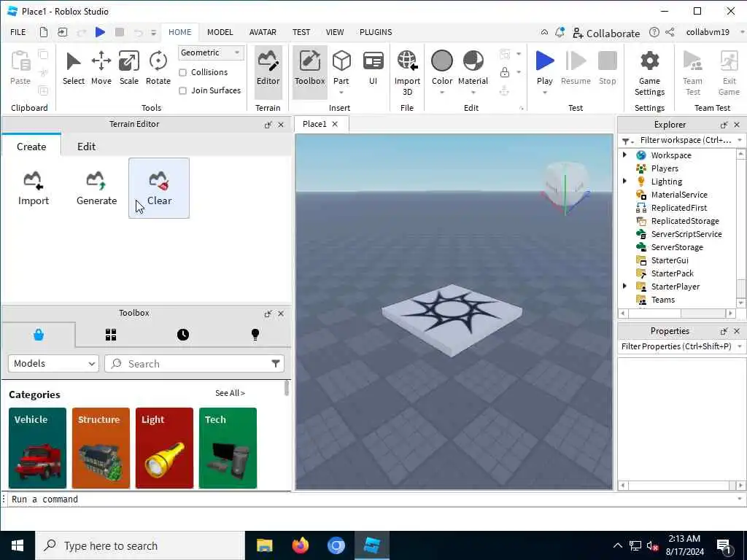Click the notifications bell icon
The width and height of the screenshot is (747, 560).
pos(560,32)
